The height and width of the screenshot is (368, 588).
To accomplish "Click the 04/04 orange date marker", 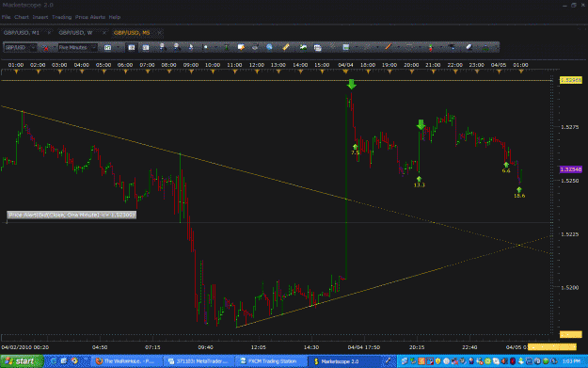I will click(x=345, y=72).
